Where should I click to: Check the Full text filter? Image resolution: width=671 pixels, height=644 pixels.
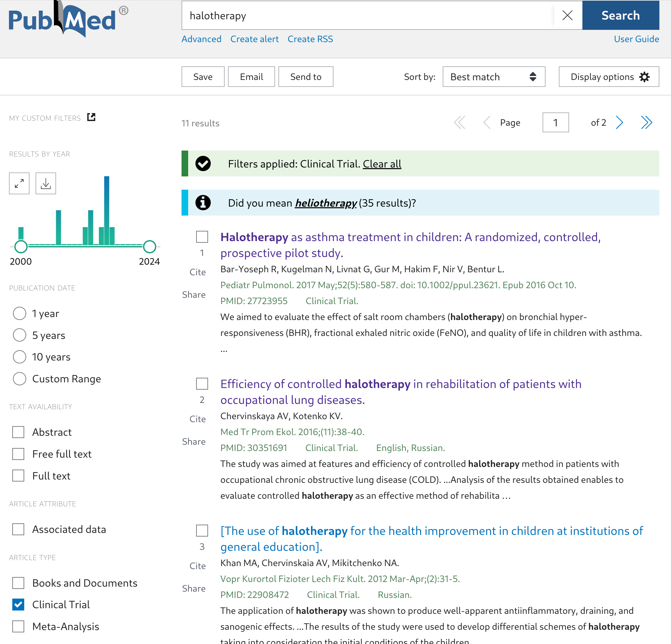point(18,476)
